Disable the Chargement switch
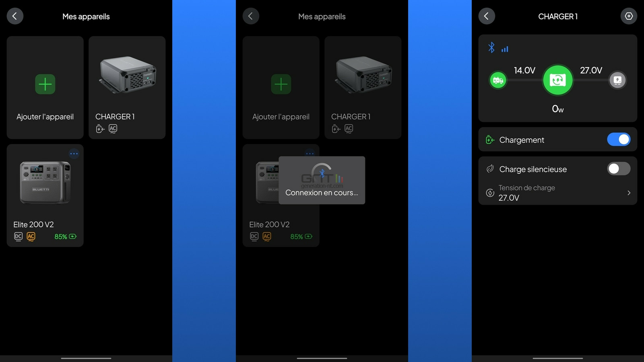The height and width of the screenshot is (362, 644). click(x=618, y=140)
